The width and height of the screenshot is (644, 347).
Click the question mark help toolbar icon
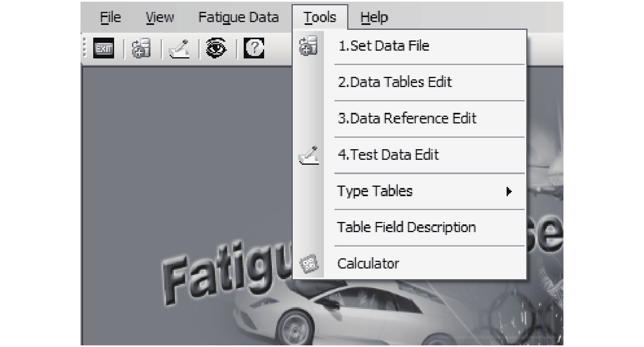pos(254,48)
